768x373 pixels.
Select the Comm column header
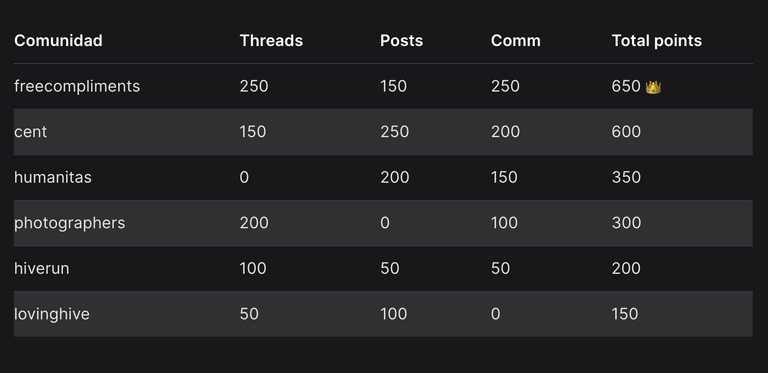(516, 41)
